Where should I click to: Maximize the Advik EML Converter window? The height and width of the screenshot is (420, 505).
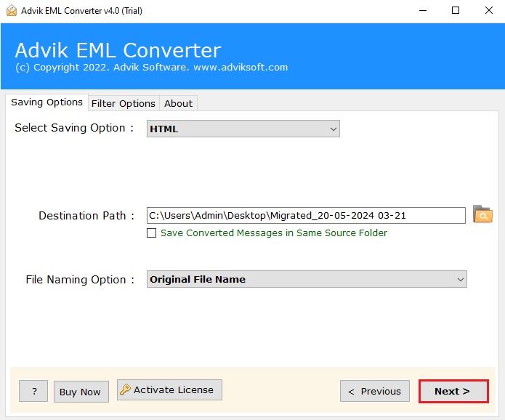pos(456,11)
